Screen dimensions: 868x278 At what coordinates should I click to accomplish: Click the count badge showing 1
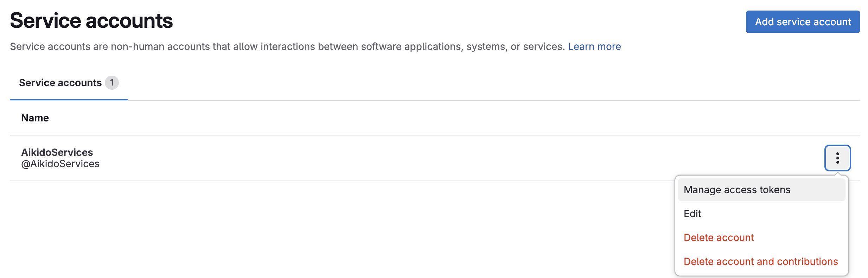coord(112,83)
